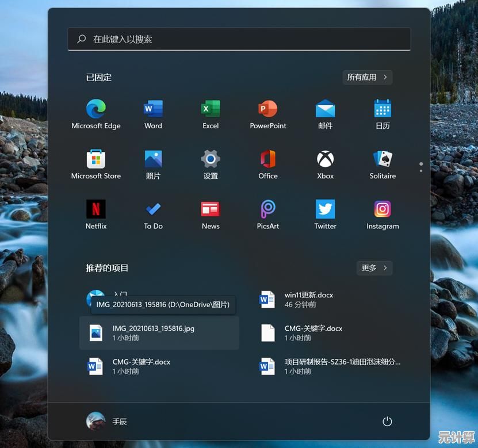Image resolution: width=478 pixels, height=448 pixels.
Task: Click the power button icon
Action: 387,422
